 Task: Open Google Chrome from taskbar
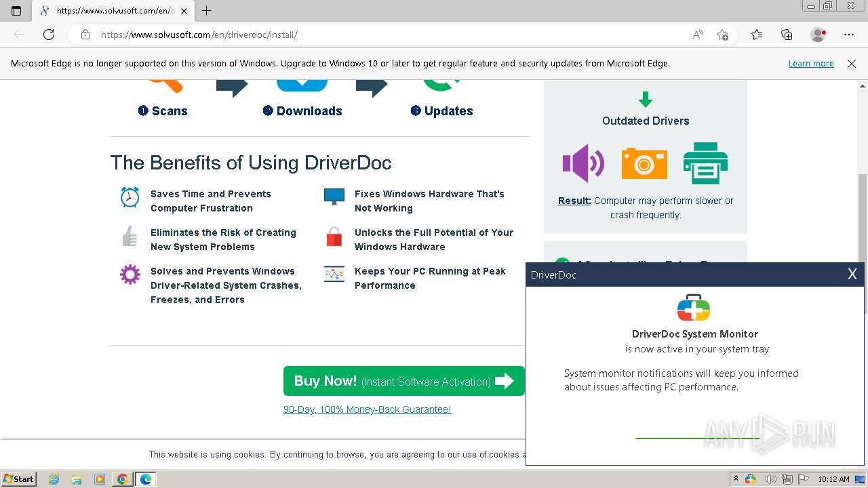tap(123, 479)
